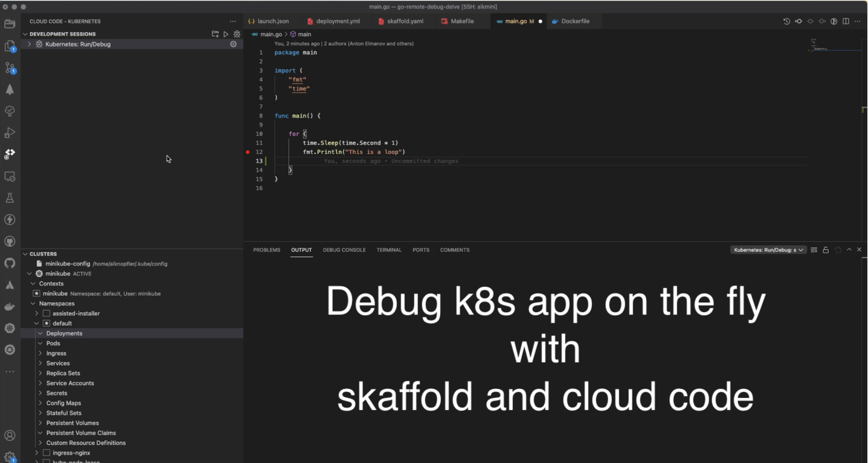Open the Cloud Code Kubernetes view icon
The image size is (868, 463).
pyautogui.click(x=10, y=155)
